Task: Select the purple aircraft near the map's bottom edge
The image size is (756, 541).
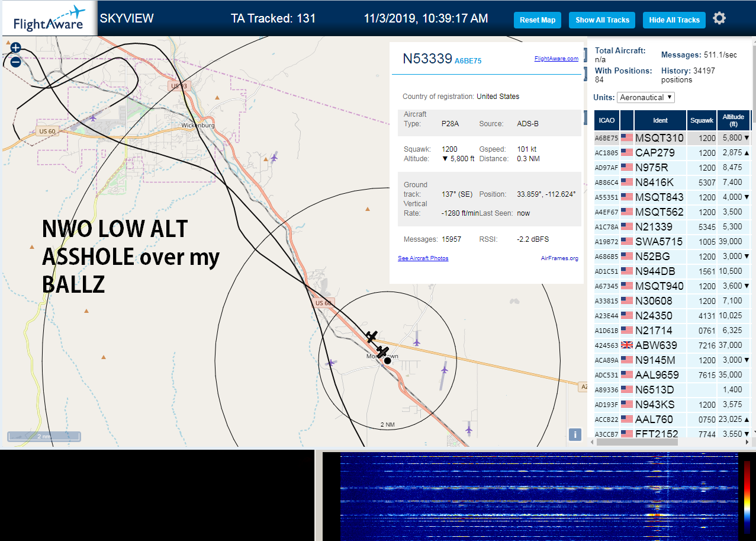Action: pos(469,428)
